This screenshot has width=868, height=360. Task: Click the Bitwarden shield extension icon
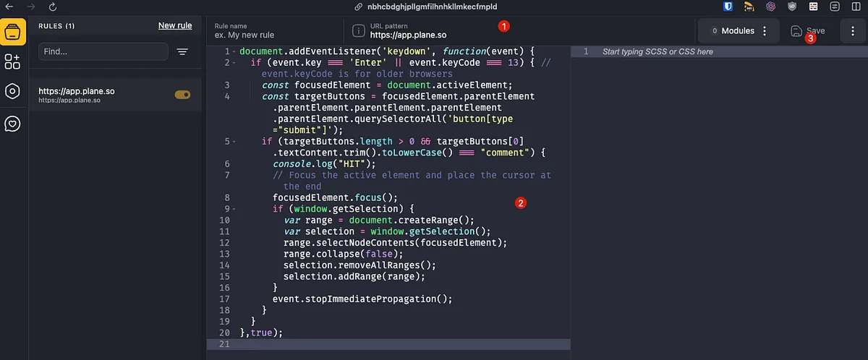click(x=728, y=7)
